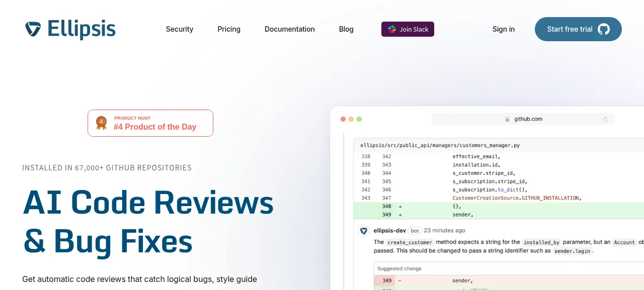Click the inline code 'sender.login'
This screenshot has width=644, height=290.
coord(572,251)
